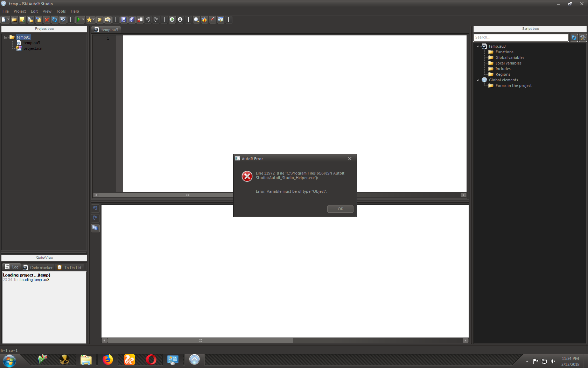Select temp.au3 in the Project tree
588x368 pixels.
point(31,43)
